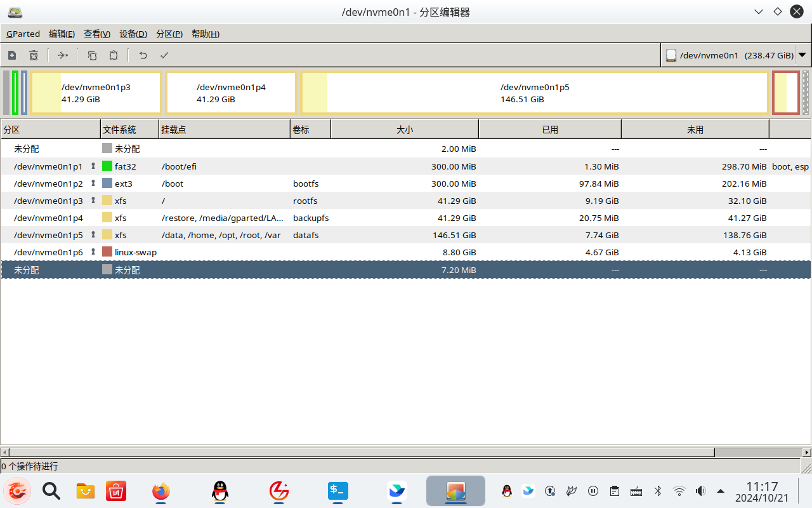
Task: Sort by the 未用 column header
Action: pyautogui.click(x=695, y=130)
